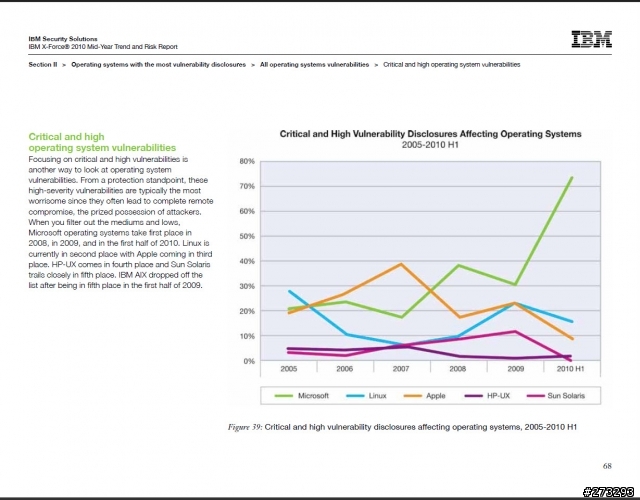Image resolution: width=640 pixels, height=500 pixels.
Task: Click the Microsoft legend label
Action: coord(313,396)
